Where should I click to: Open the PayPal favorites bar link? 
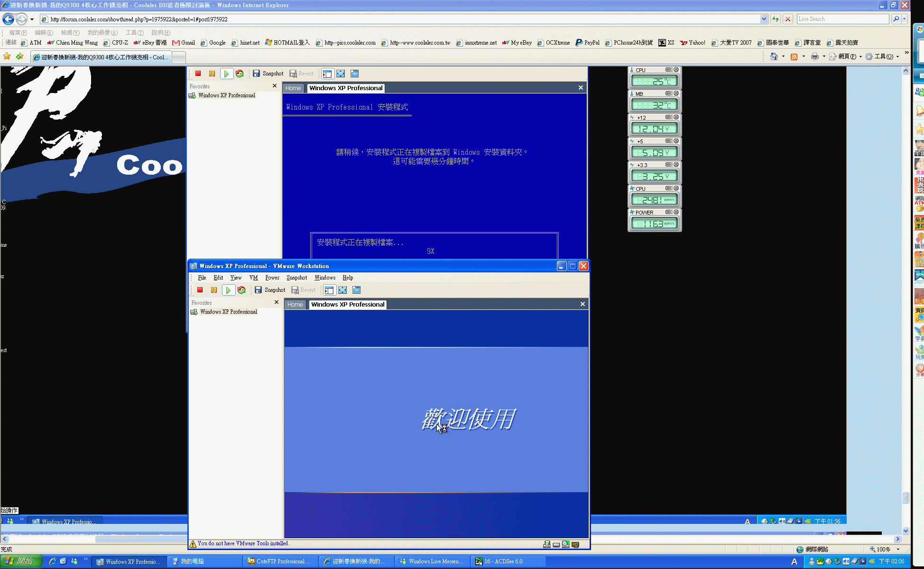click(588, 43)
